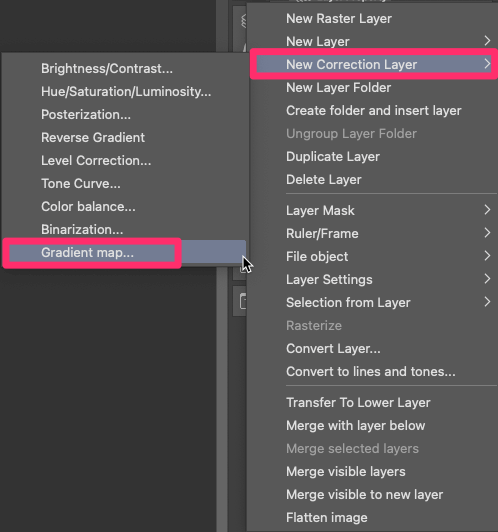
Task: Expand the File object submenu
Action: point(373,256)
